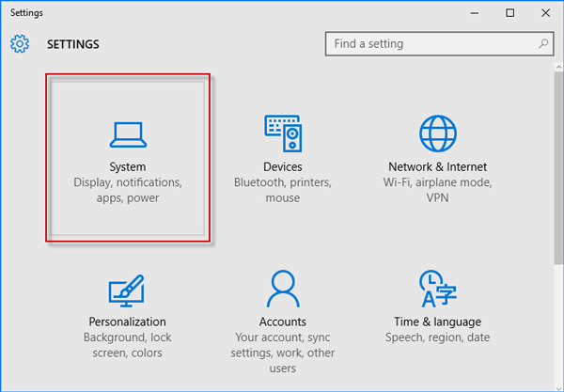
Task: Select the "Devices" tile label
Action: (x=282, y=166)
